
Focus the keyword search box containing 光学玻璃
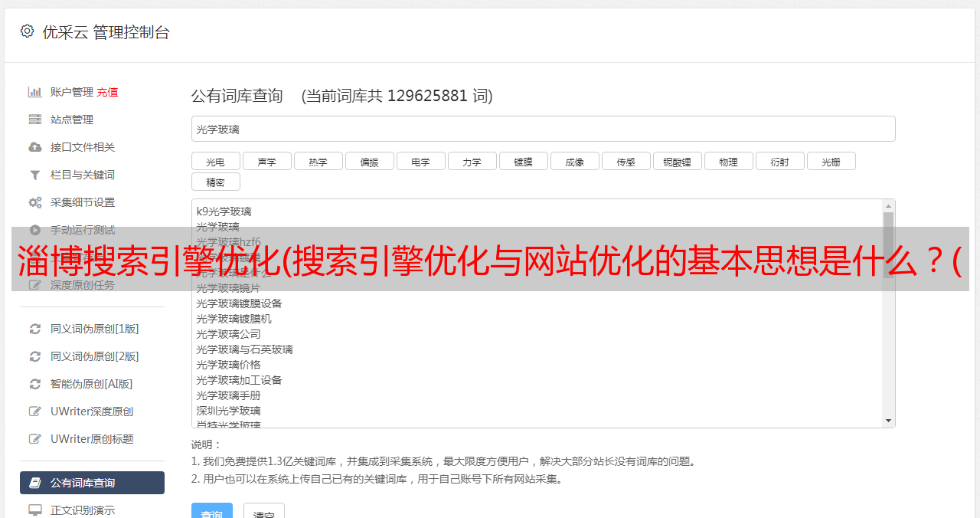(543, 129)
